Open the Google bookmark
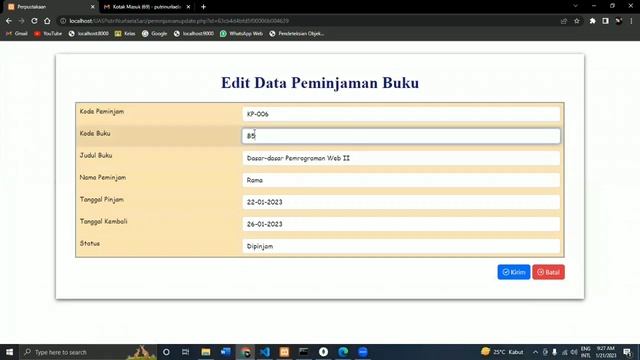640x360 pixels. 154,33
